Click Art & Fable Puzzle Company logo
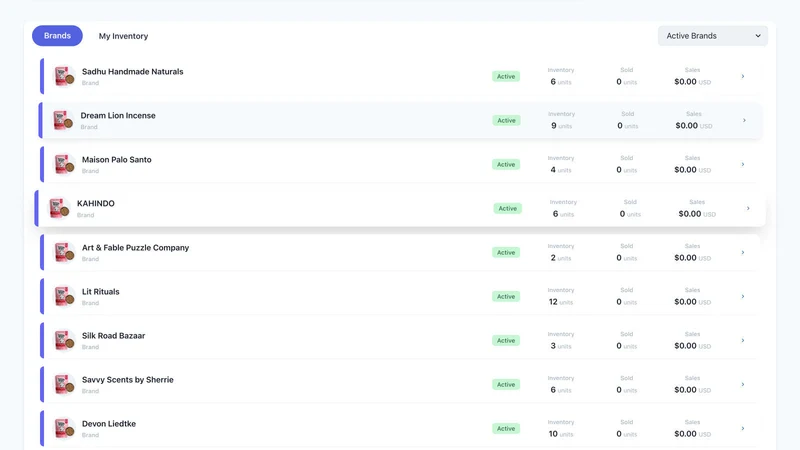The image size is (800, 450). [64, 253]
